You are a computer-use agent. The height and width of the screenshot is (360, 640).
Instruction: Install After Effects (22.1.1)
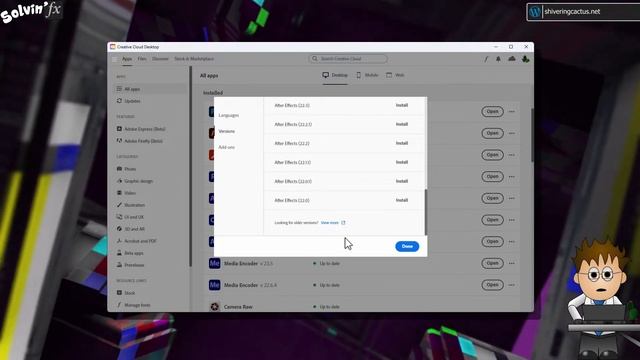click(402, 162)
